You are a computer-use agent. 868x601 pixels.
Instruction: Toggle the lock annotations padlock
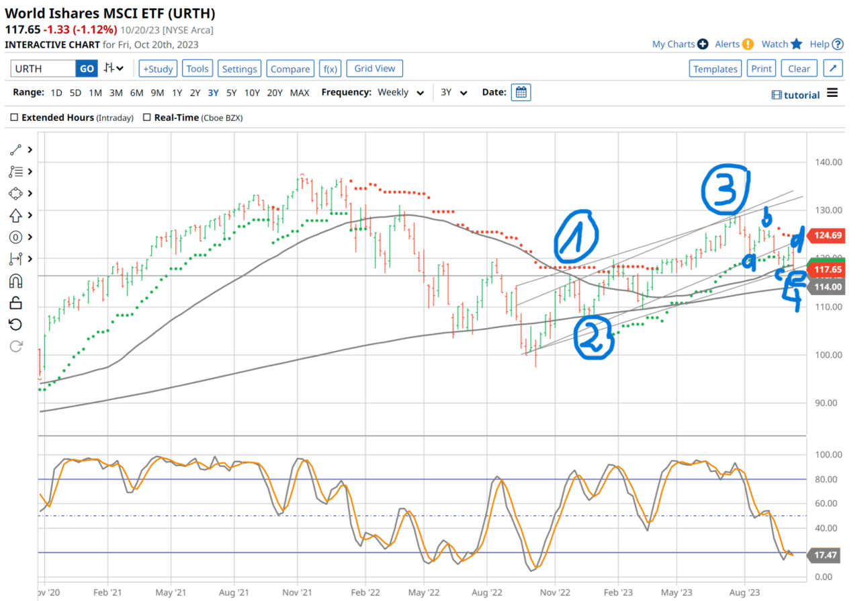(16, 303)
